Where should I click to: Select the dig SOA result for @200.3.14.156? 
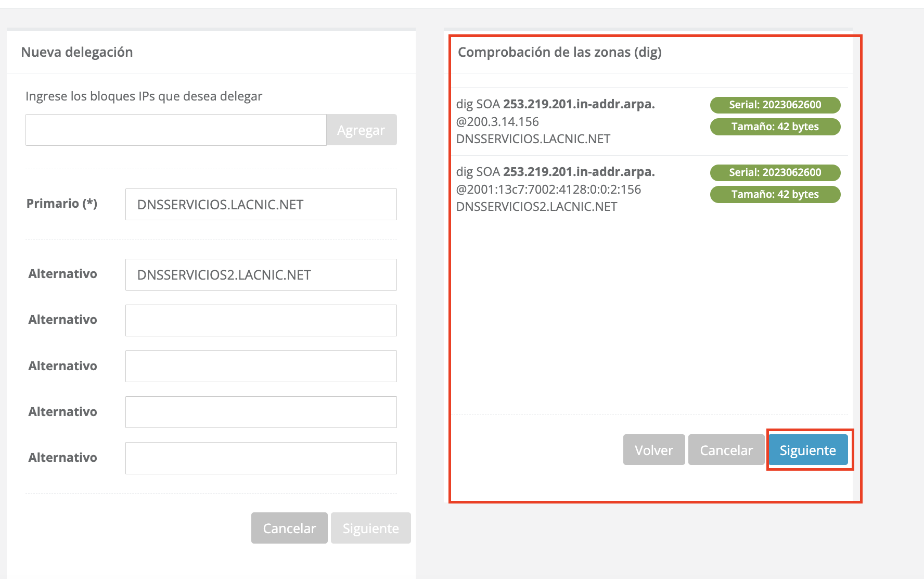tap(555, 121)
